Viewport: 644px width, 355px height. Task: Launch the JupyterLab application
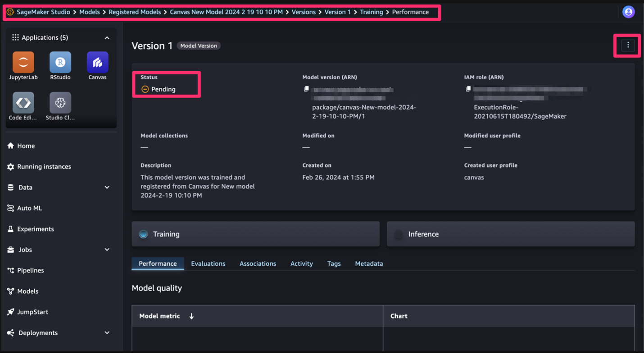[x=23, y=62]
